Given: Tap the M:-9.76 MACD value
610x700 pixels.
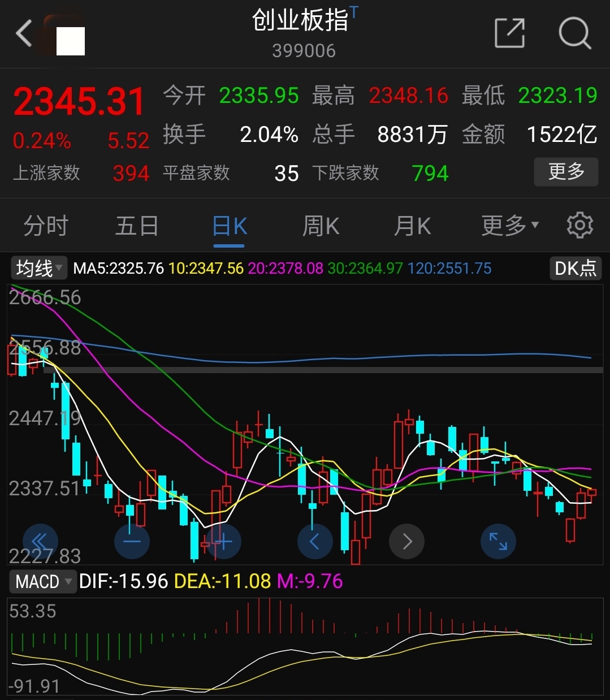Looking at the screenshot, I should pyautogui.click(x=310, y=581).
